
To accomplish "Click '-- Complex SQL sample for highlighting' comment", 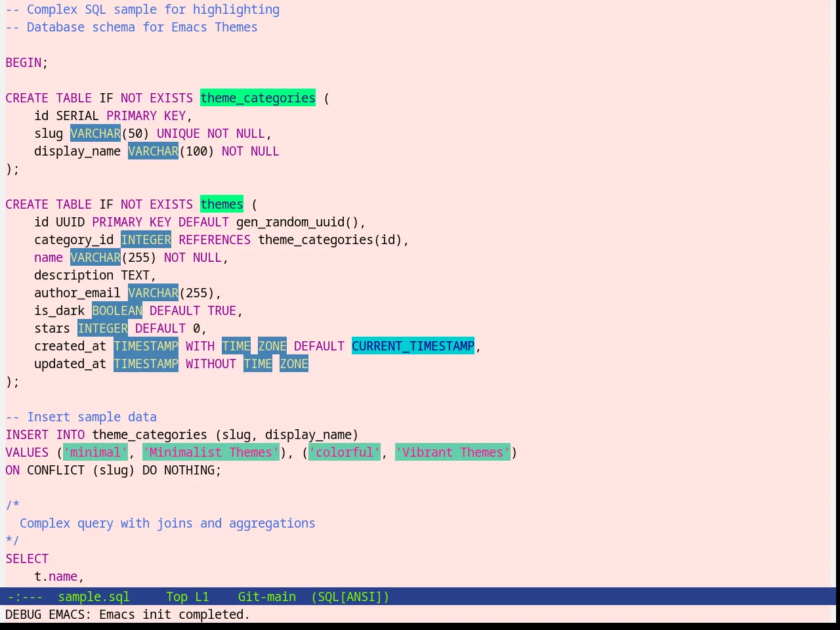I will [x=142, y=9].
